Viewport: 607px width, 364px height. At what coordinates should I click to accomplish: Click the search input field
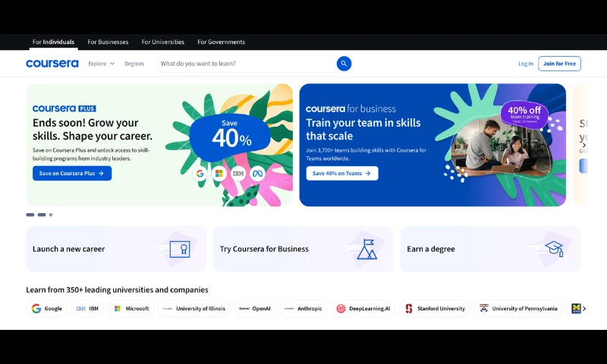coord(244,64)
